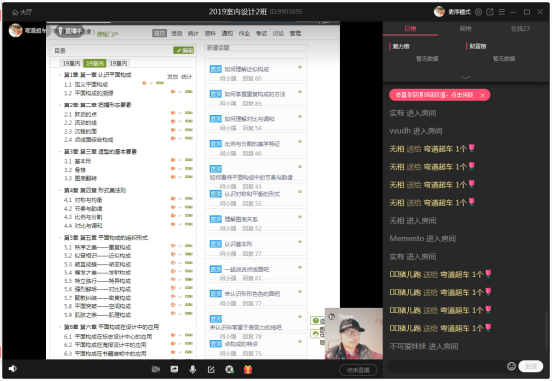Image resolution: width=552 pixels, height=381 pixels.
Task: Open the red gift box
Action: click(248, 369)
